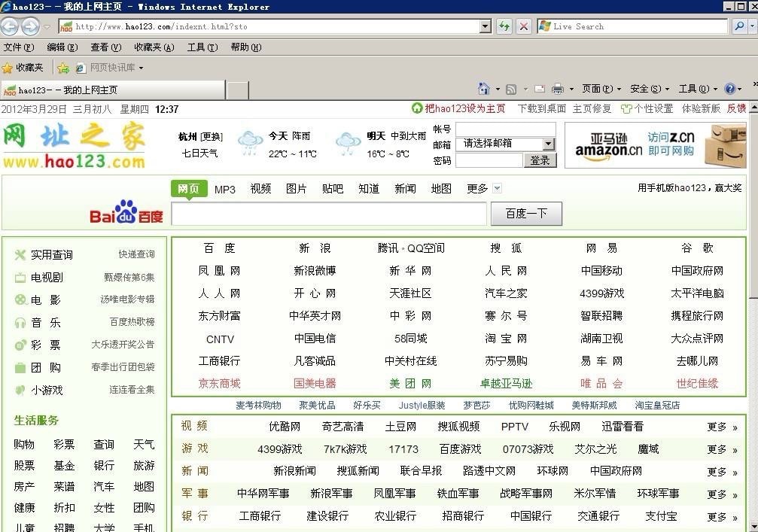Open the 新浪微博 link
This screenshot has height=532, width=758.
click(x=315, y=271)
